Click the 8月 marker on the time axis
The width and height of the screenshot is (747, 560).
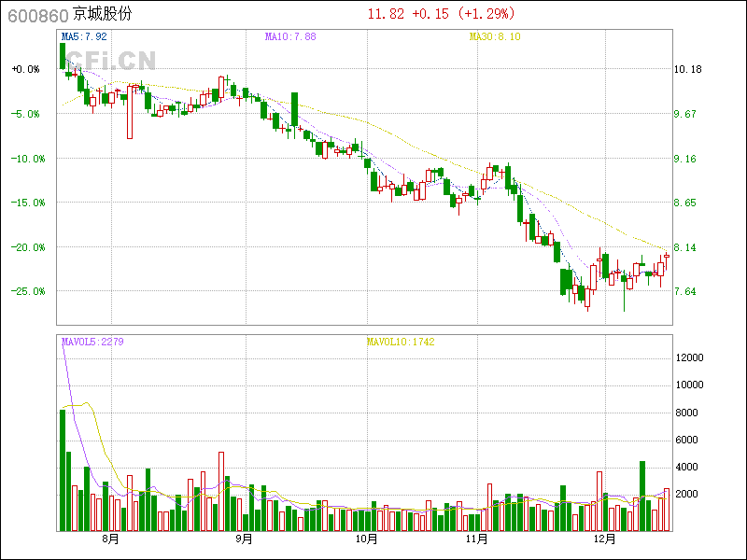coord(111,539)
